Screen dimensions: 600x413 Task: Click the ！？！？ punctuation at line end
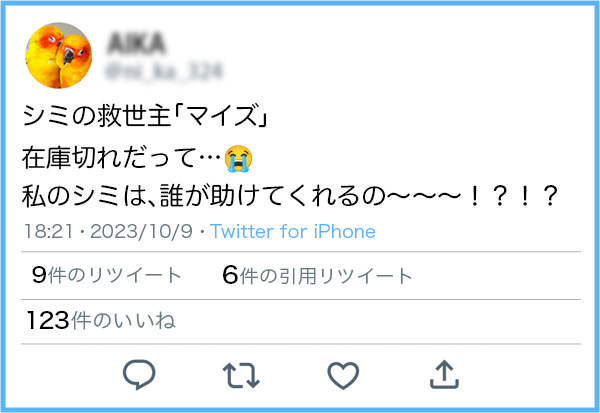coord(512,196)
